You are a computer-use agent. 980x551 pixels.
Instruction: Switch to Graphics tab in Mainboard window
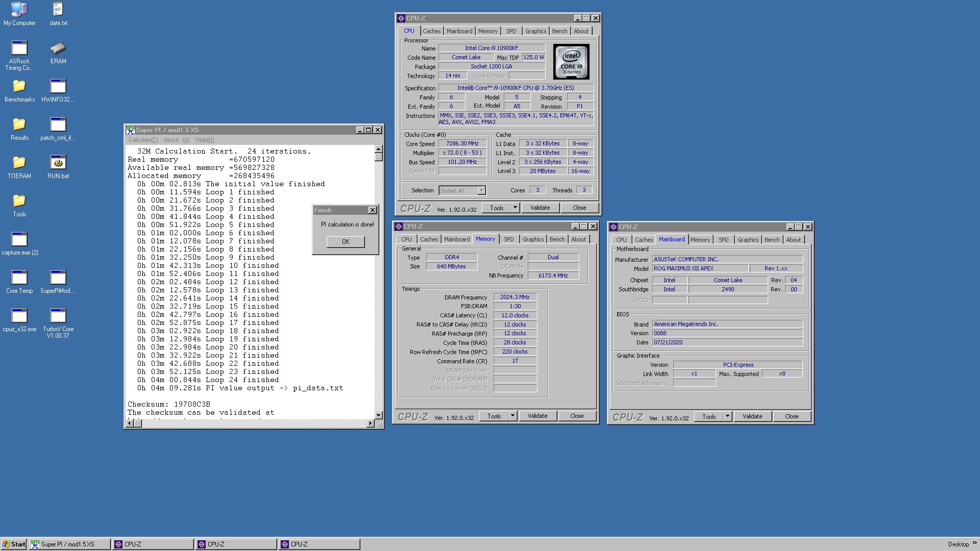click(748, 240)
